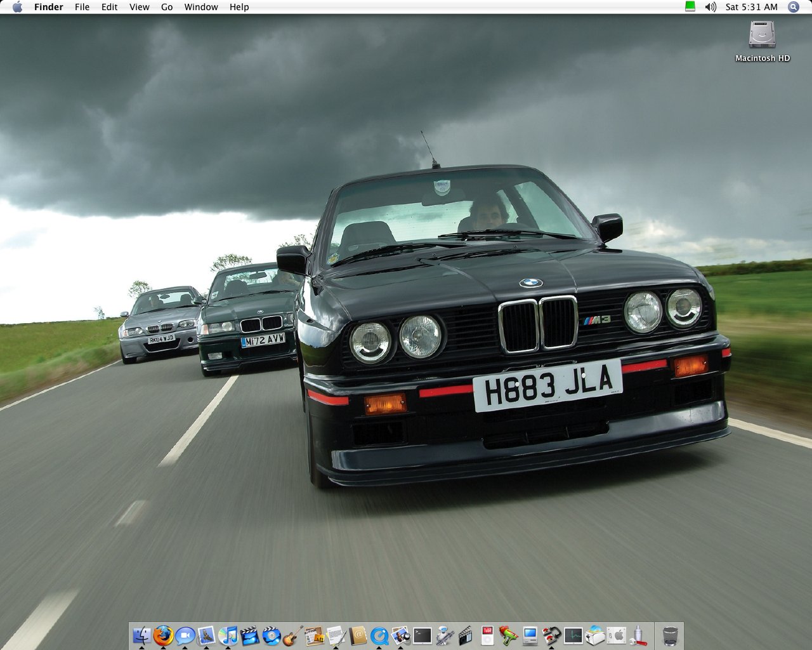
Task: Click the green menu bar status icon
Action: pyautogui.click(x=690, y=7)
